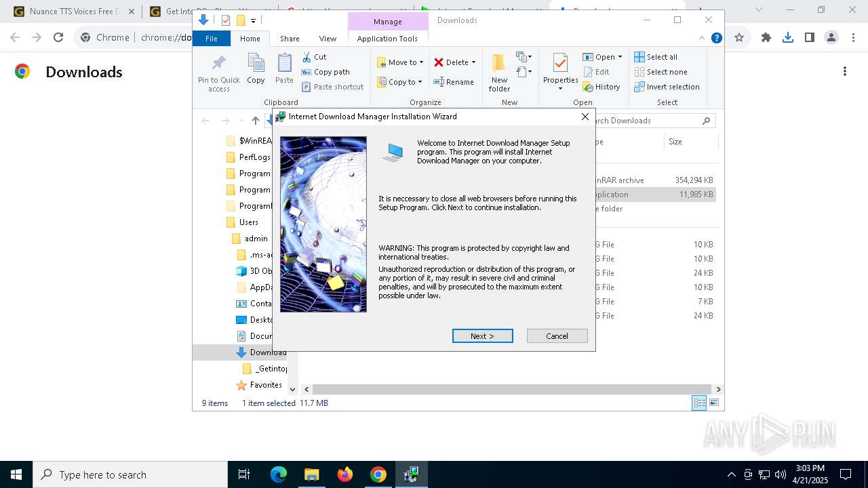Open Explorer Help question mark icon
This screenshot has width=868, height=488.
coord(716,38)
